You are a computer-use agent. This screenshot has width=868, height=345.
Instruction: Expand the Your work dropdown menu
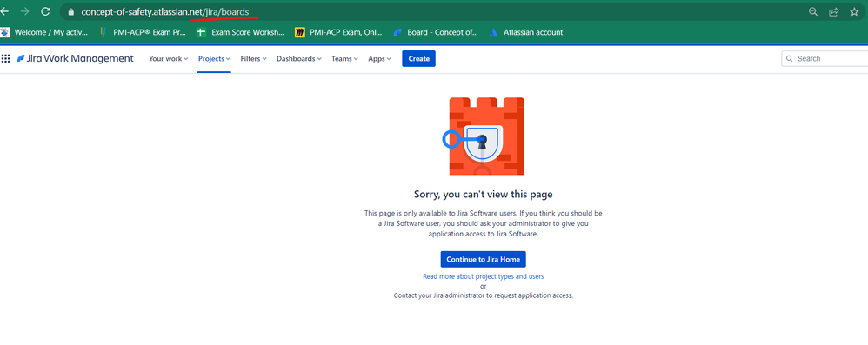click(x=168, y=58)
